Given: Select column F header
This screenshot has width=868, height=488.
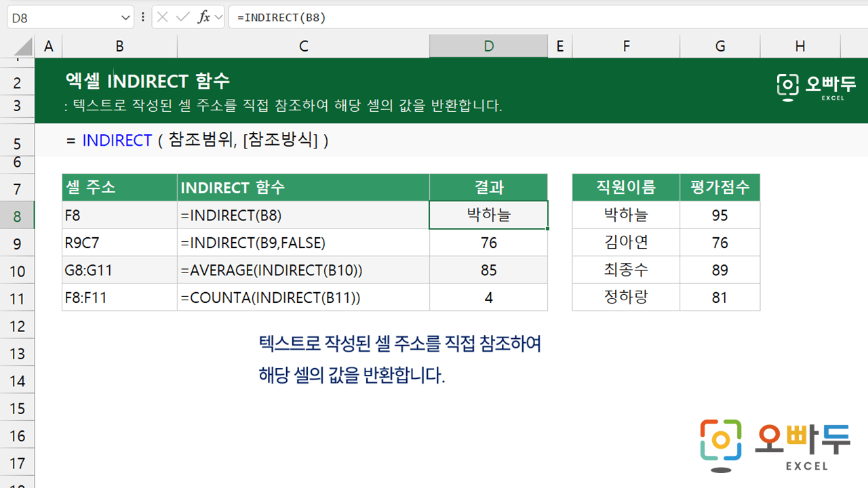Looking at the screenshot, I should pyautogui.click(x=626, y=46).
